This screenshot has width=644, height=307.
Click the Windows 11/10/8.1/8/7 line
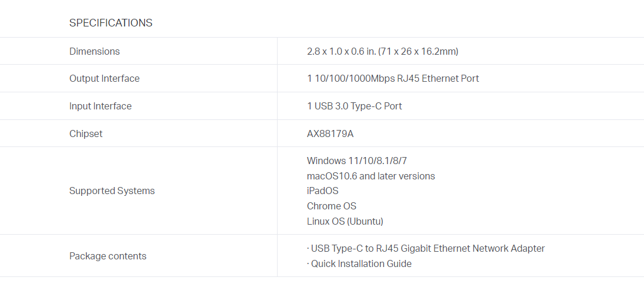click(356, 161)
